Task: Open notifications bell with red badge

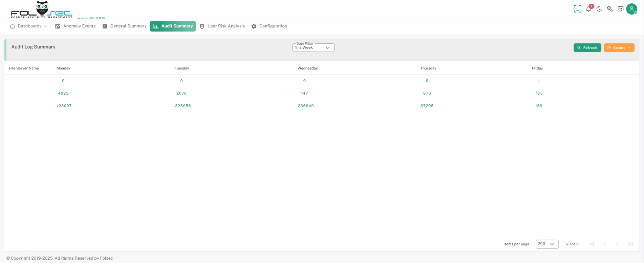Action: (588, 9)
